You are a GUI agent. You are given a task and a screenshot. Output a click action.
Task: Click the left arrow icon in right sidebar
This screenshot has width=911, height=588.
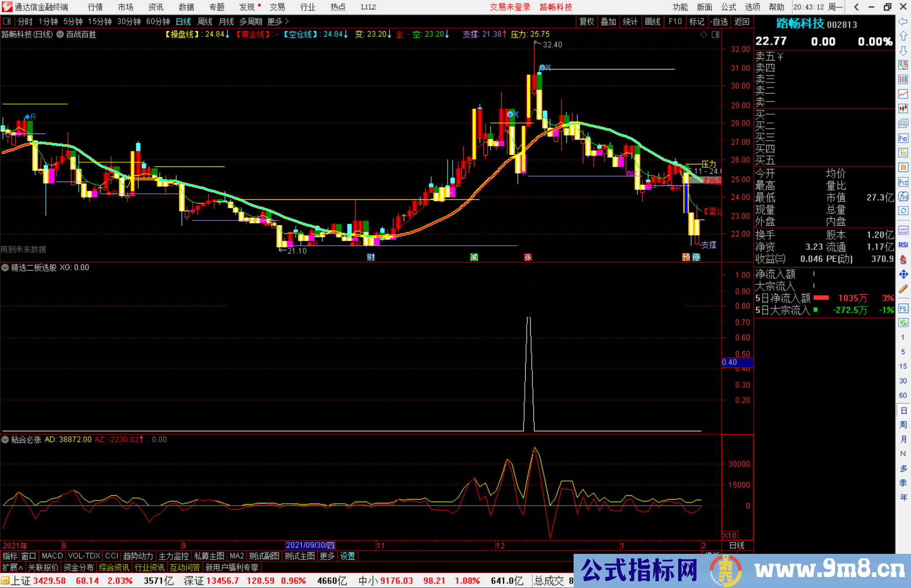(x=903, y=21)
